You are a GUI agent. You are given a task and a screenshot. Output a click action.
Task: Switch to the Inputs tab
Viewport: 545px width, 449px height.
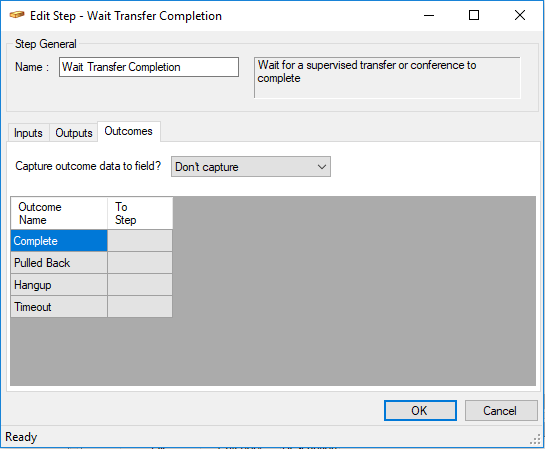pyautogui.click(x=28, y=133)
